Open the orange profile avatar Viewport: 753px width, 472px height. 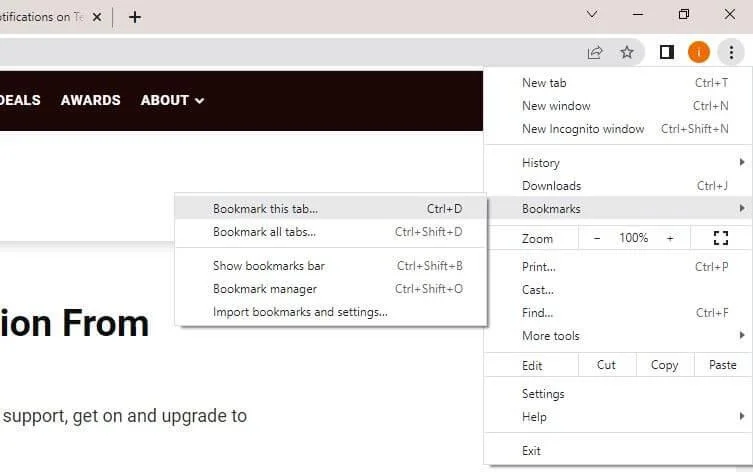[699, 52]
